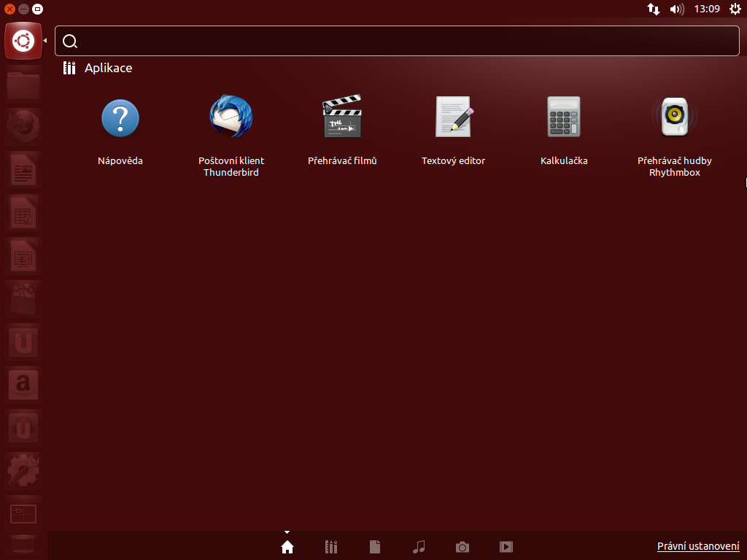The height and width of the screenshot is (560, 747).
Task: Open the Kalkulačka calculator app
Action: pyautogui.click(x=564, y=117)
